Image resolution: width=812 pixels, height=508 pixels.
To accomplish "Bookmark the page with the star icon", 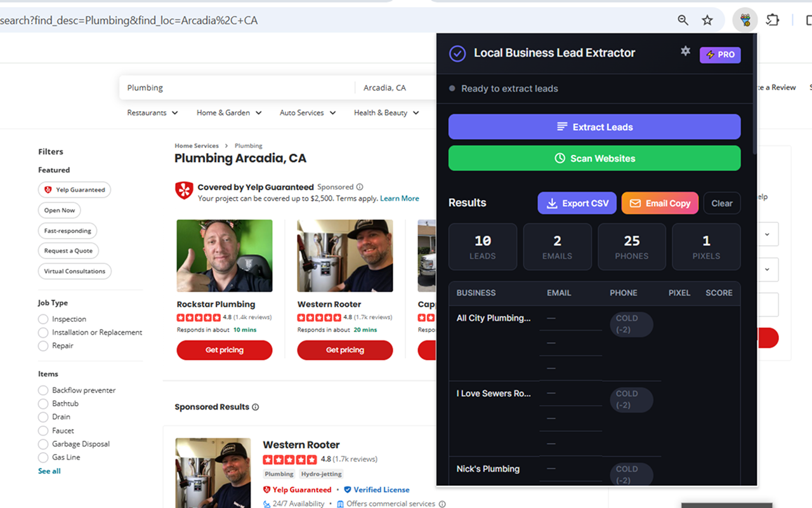I will click(x=707, y=20).
